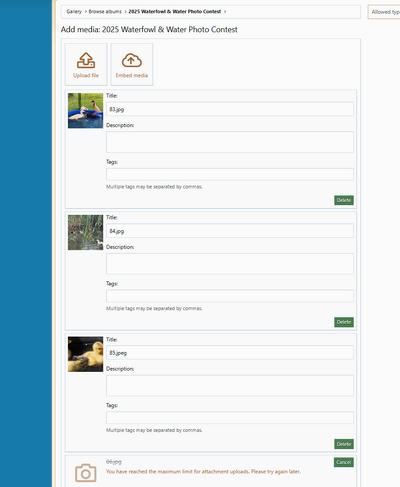Edit the title field containing 83.jpg
The image size is (400, 487).
[230, 109]
